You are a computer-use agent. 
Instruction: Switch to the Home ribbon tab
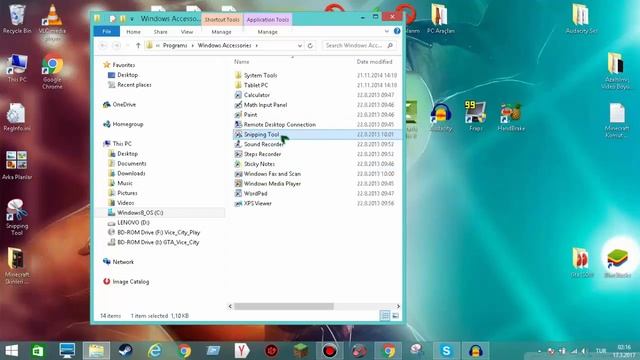[x=133, y=31]
